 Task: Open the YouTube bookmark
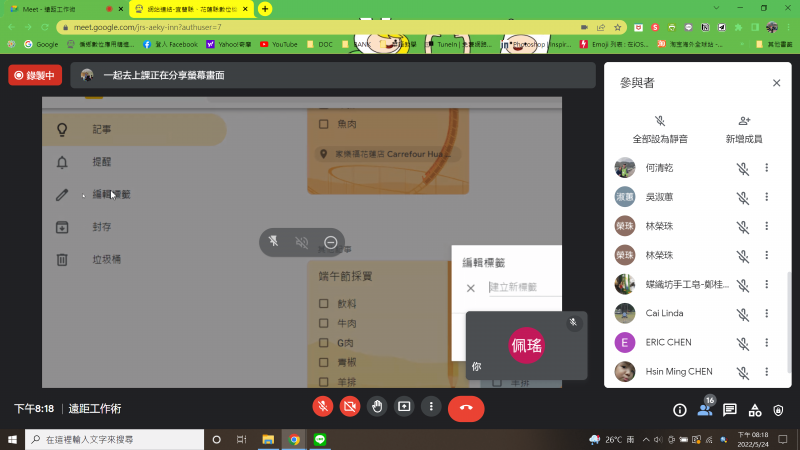click(x=279, y=44)
